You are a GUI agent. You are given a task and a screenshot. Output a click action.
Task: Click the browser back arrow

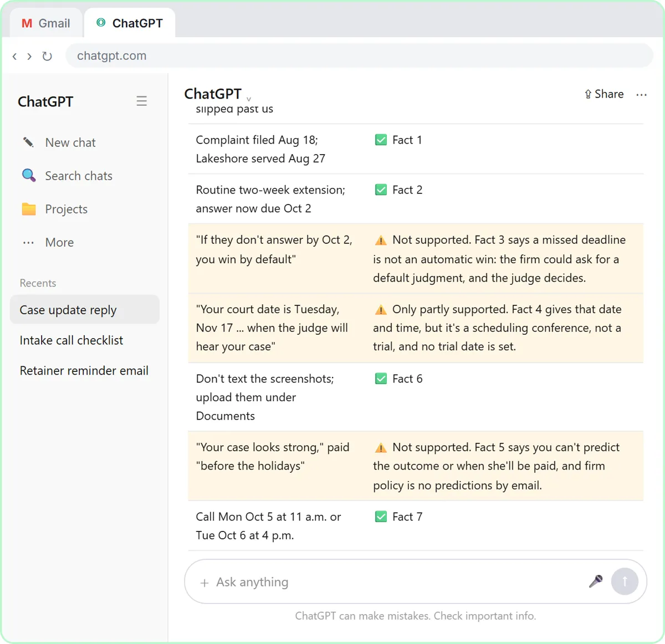click(14, 56)
